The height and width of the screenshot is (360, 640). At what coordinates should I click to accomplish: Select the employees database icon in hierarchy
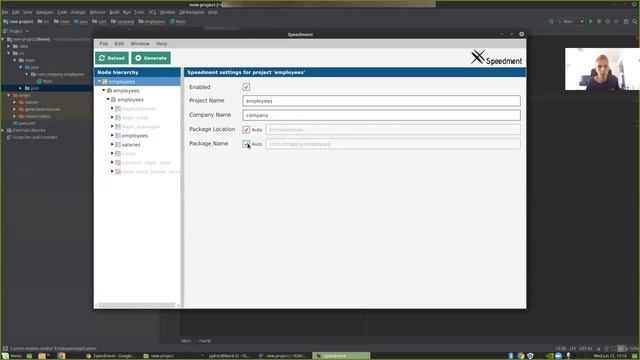[109, 91]
